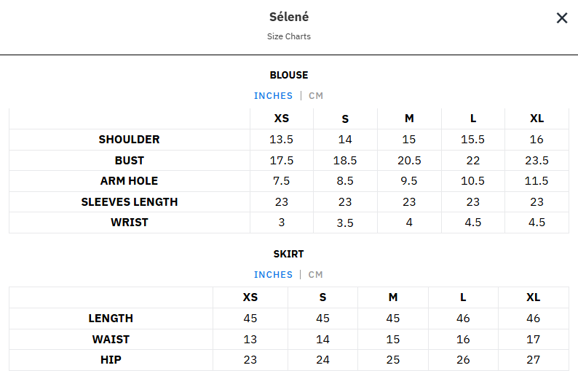Select the HIP row label
Image resolution: width=578 pixels, height=392 pixels.
click(x=111, y=360)
